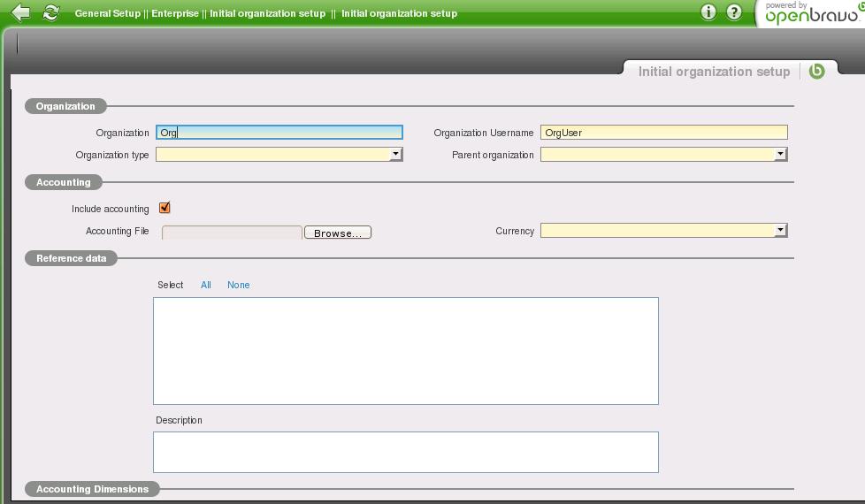Viewport: 865px width, 504px height.
Task: Click the Browse... button for Accounting File
Action: click(x=337, y=233)
